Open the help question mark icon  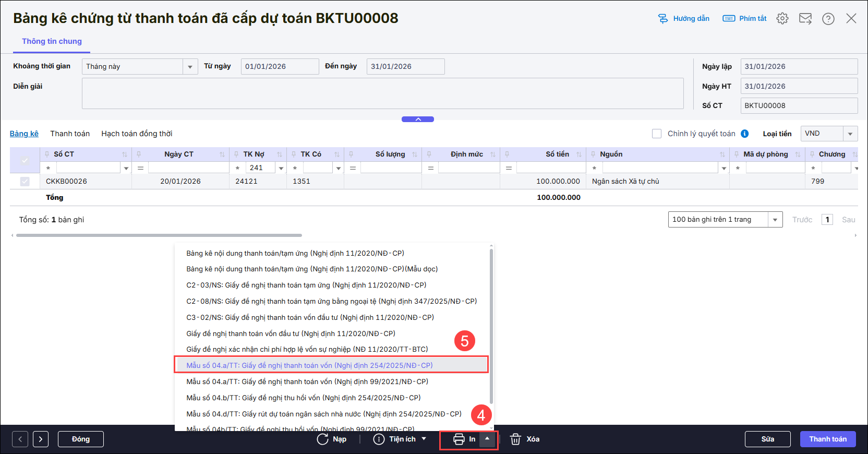click(828, 19)
